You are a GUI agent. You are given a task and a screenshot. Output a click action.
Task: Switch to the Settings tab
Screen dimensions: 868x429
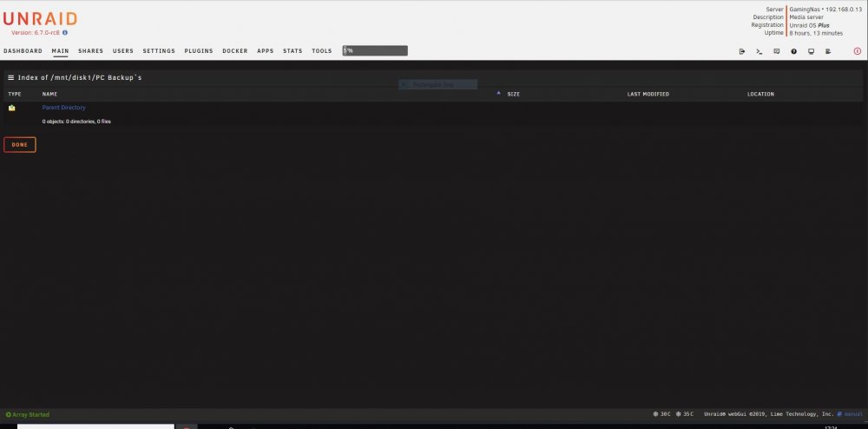point(159,51)
